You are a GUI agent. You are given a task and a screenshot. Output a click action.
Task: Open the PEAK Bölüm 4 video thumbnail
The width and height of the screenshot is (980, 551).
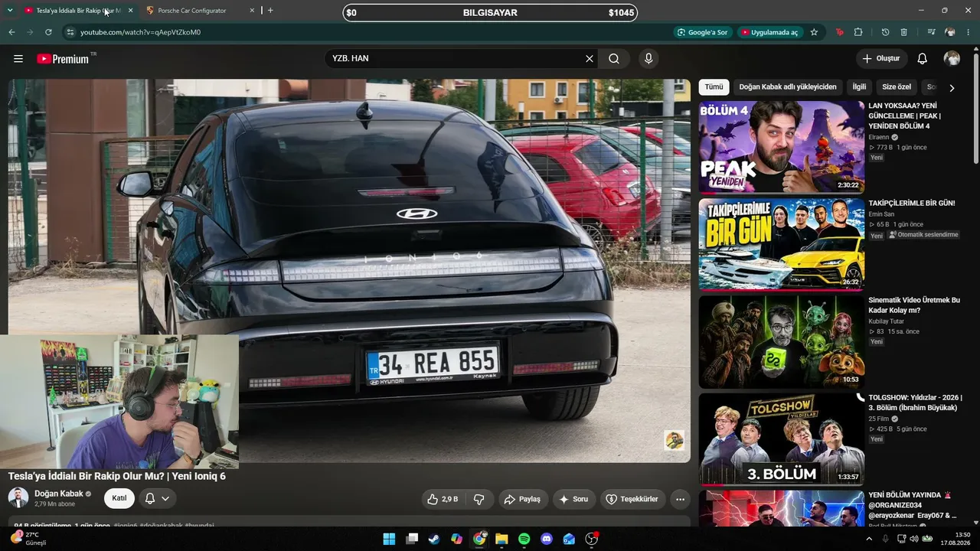[781, 147]
